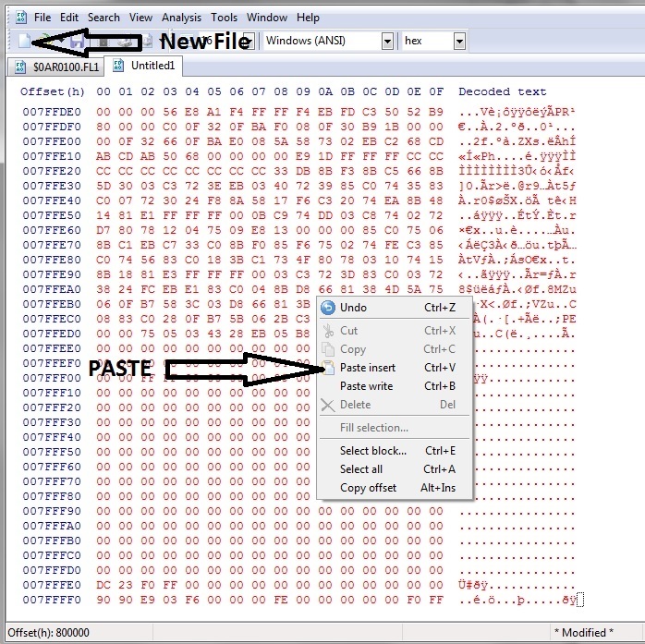The image size is (645, 644).
Task: Click the * Modified * status bar indicator
Action: 583,632
